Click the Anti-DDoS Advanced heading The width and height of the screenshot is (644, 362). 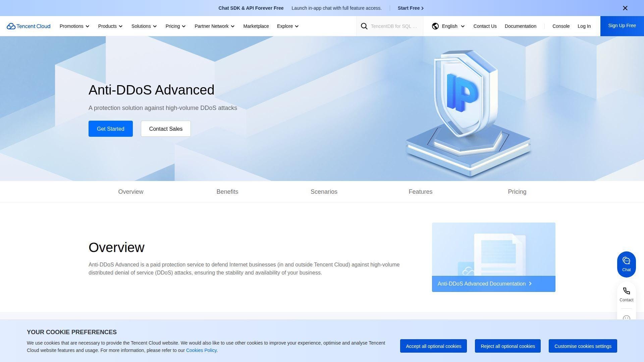pyautogui.click(x=151, y=90)
